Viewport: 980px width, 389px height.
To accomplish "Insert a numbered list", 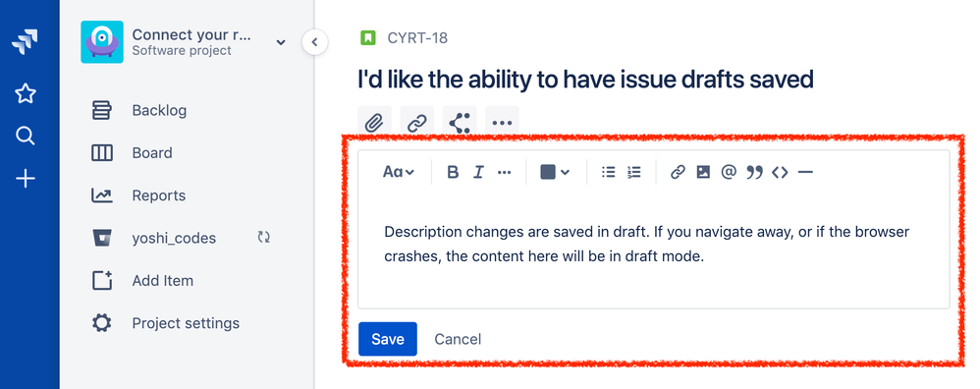I will (633, 172).
